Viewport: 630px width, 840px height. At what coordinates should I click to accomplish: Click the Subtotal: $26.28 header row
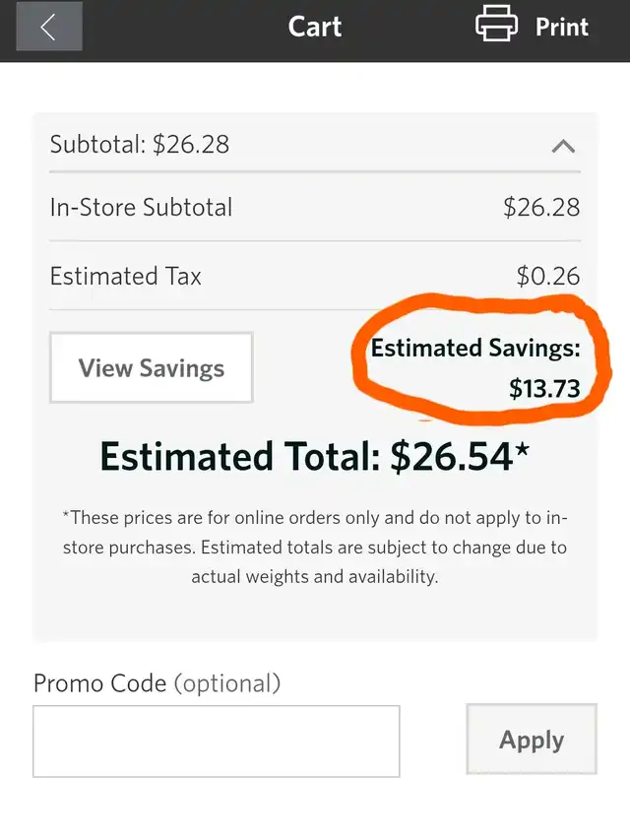pos(315,144)
